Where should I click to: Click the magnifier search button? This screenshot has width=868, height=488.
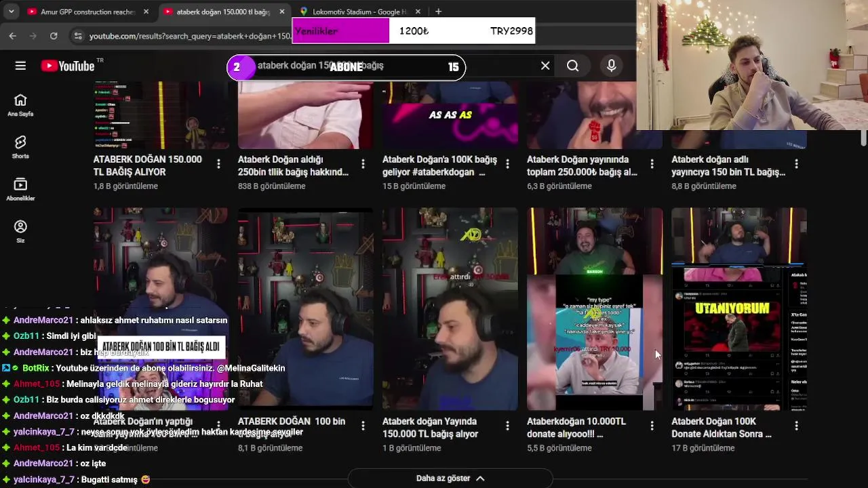573,66
